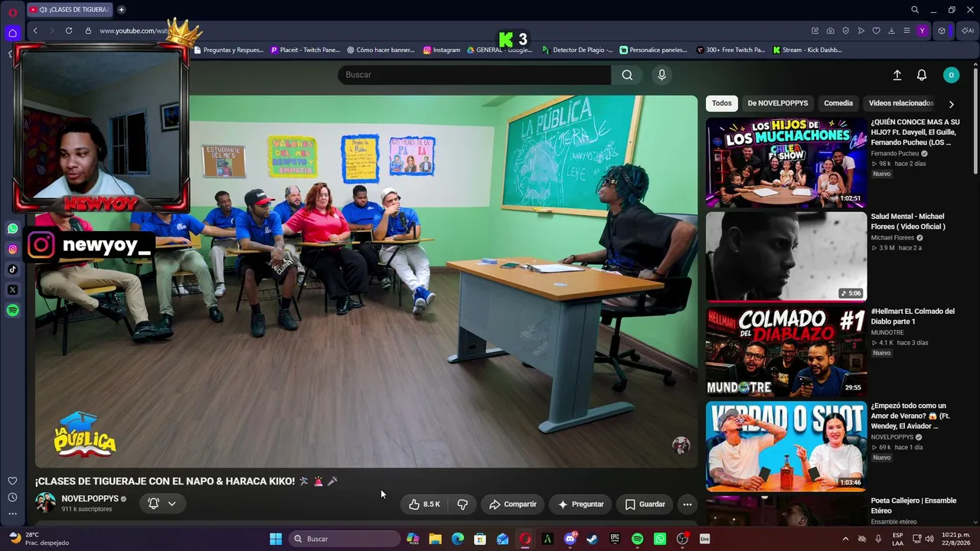Open the NOVELPOPPYS channel name
Viewport: 980px width, 551px height.
(x=90, y=499)
